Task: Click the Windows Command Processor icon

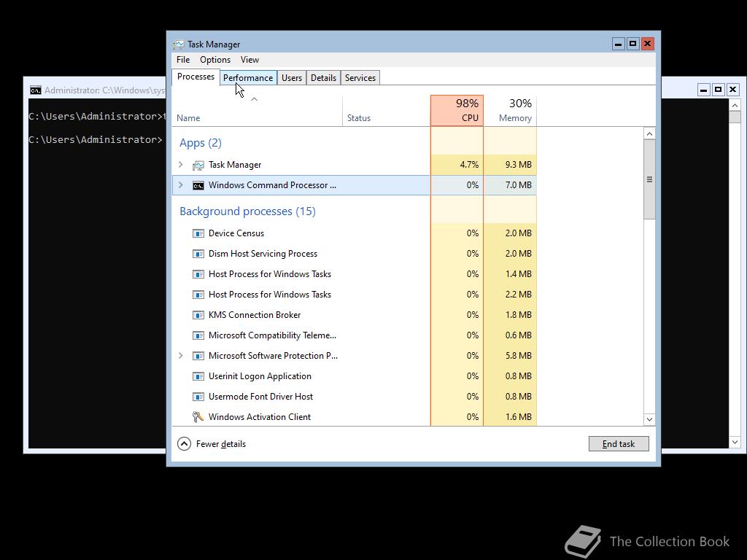Action: pyautogui.click(x=198, y=186)
